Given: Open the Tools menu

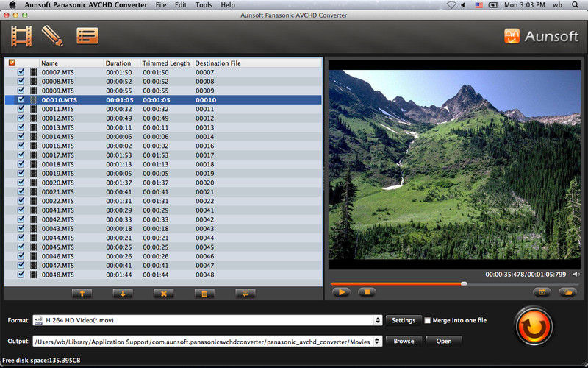Looking at the screenshot, I should tap(204, 5).
